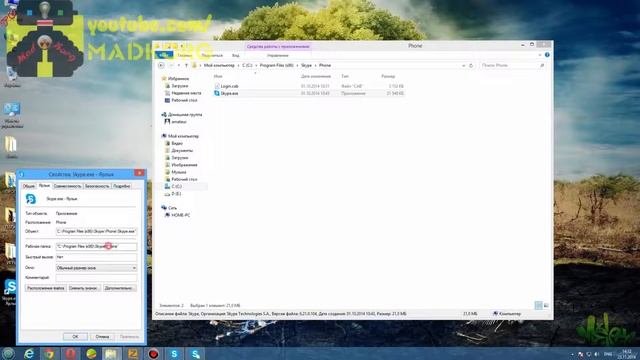Select the C (C:) drive in the navigation pane
This screenshot has width=640, height=360.
pyautogui.click(x=176, y=187)
